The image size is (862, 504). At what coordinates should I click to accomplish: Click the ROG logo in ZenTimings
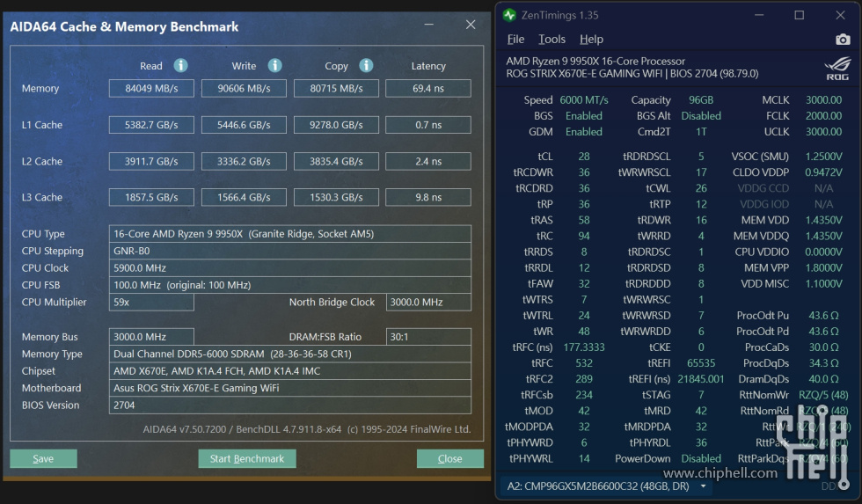(x=837, y=68)
